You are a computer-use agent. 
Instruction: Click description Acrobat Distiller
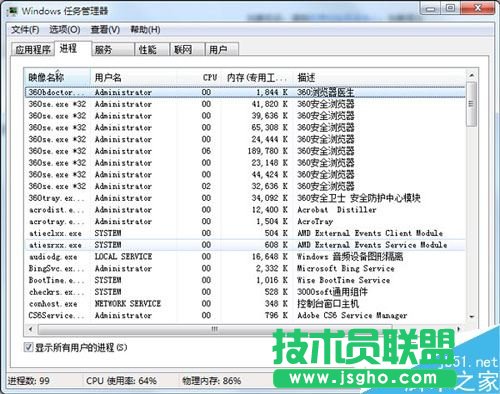pos(337,210)
